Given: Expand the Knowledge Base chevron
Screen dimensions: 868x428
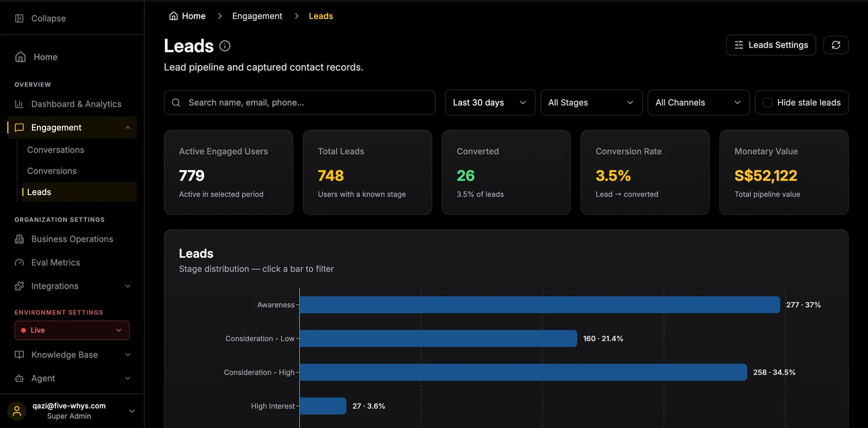Looking at the screenshot, I should [x=127, y=355].
